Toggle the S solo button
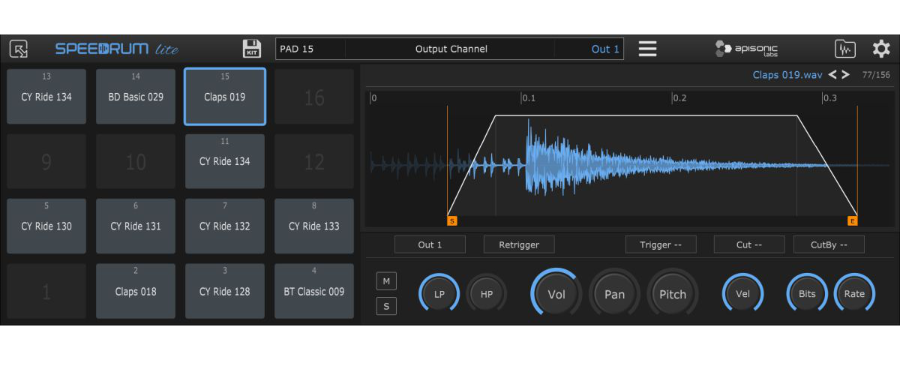900x375 pixels. coord(386,306)
